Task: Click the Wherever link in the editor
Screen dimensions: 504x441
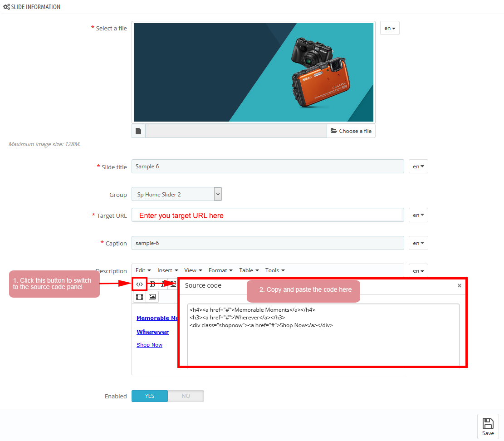Action: (x=153, y=332)
